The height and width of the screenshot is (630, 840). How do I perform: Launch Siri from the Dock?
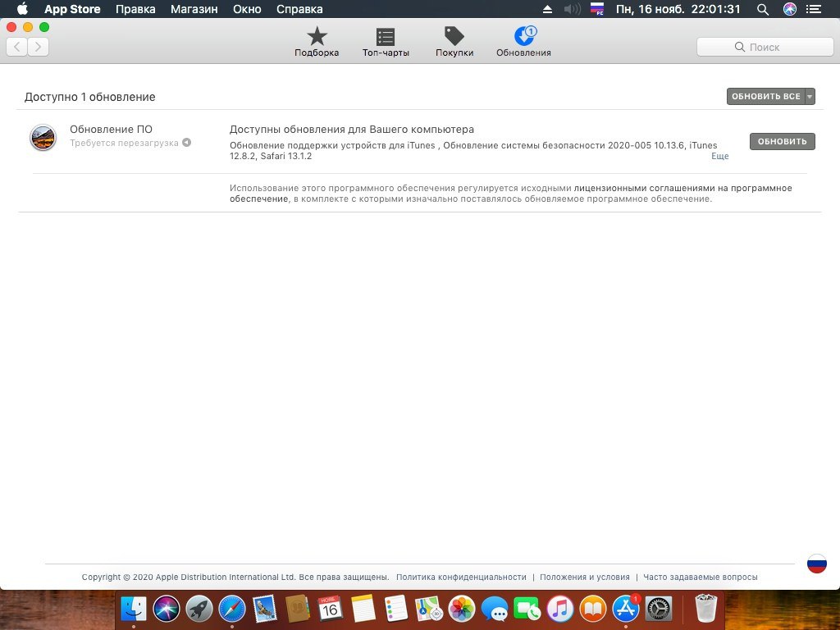166,609
